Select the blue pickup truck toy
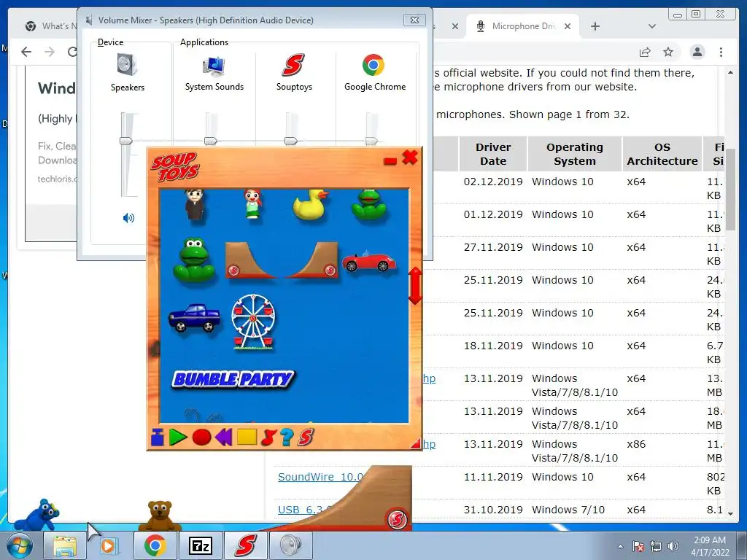The image size is (747, 560). click(x=194, y=318)
